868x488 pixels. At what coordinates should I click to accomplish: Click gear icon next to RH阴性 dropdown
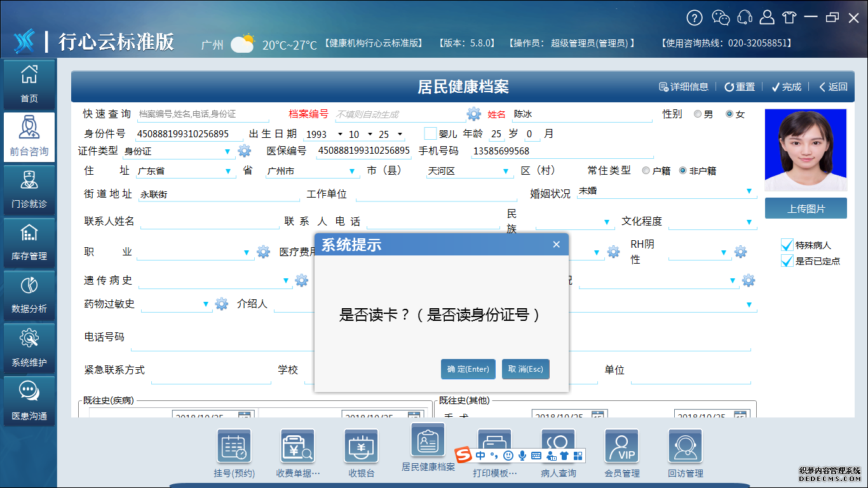point(740,252)
